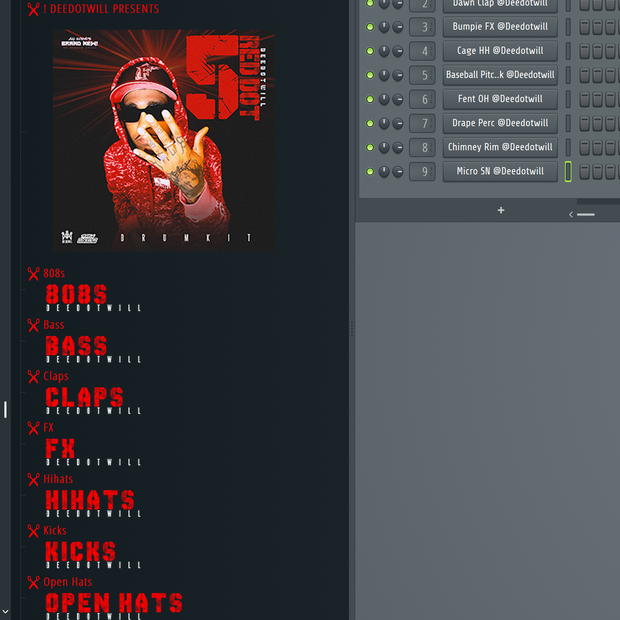The width and height of the screenshot is (620, 620).
Task: Click the Open Hats folder scissors icon
Action: 33,582
